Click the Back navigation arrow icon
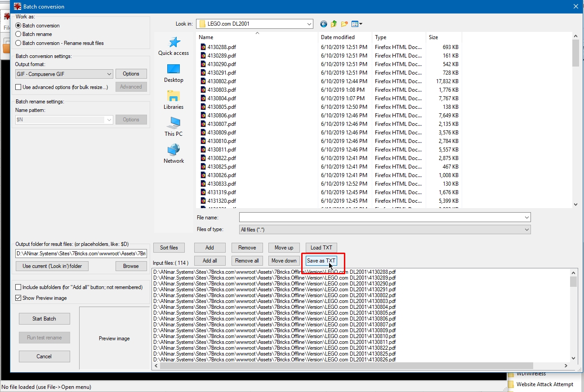 click(323, 24)
